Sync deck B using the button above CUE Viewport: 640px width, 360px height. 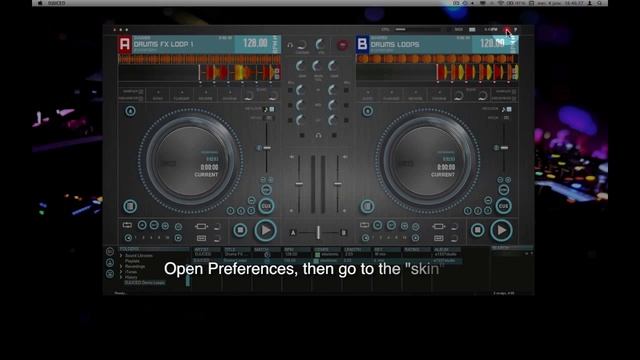point(504,190)
